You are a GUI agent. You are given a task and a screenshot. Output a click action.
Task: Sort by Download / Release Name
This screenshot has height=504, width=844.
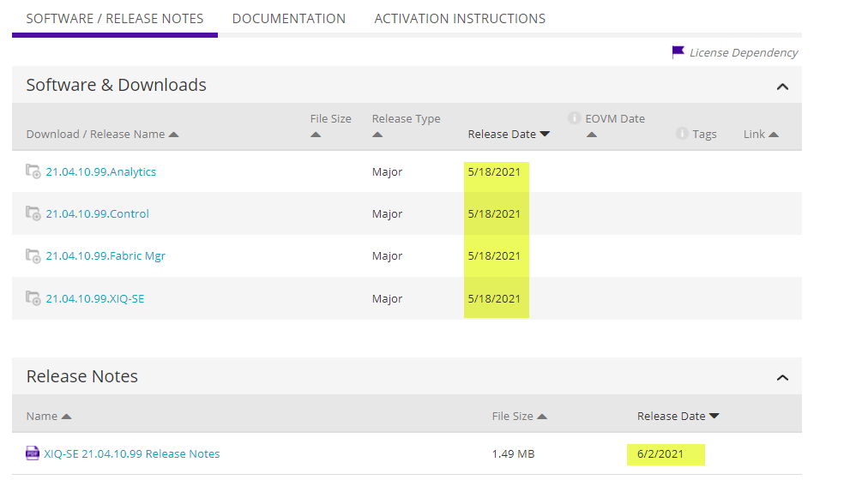point(102,134)
